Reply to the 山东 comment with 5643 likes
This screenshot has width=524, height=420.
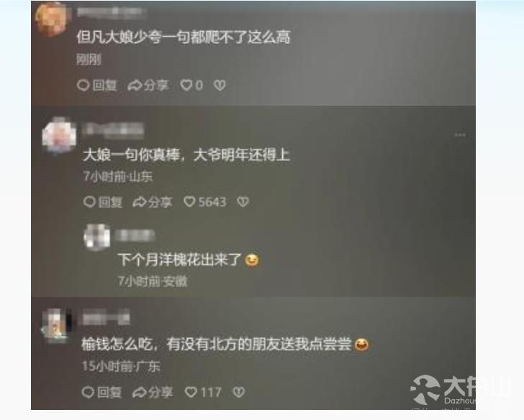103,201
